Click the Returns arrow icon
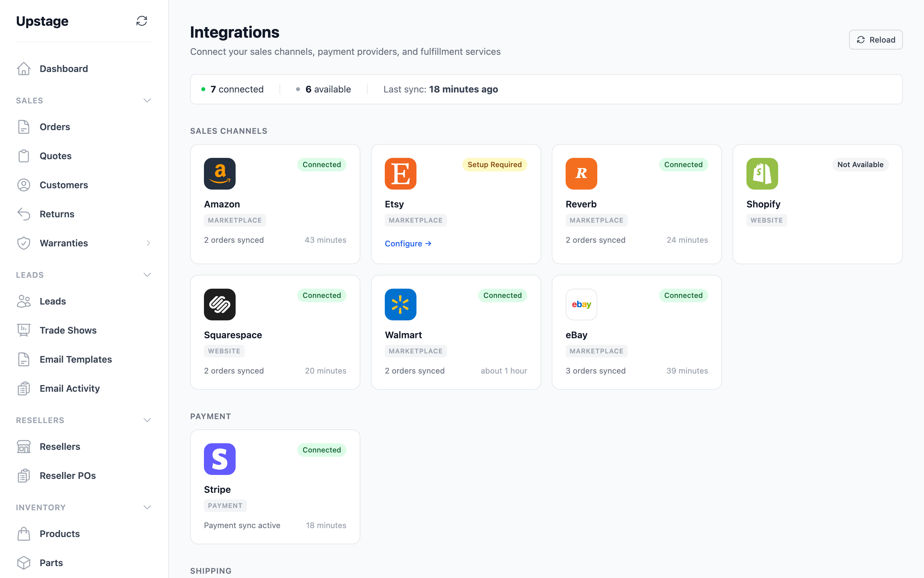The height and width of the screenshot is (578, 924). [24, 214]
